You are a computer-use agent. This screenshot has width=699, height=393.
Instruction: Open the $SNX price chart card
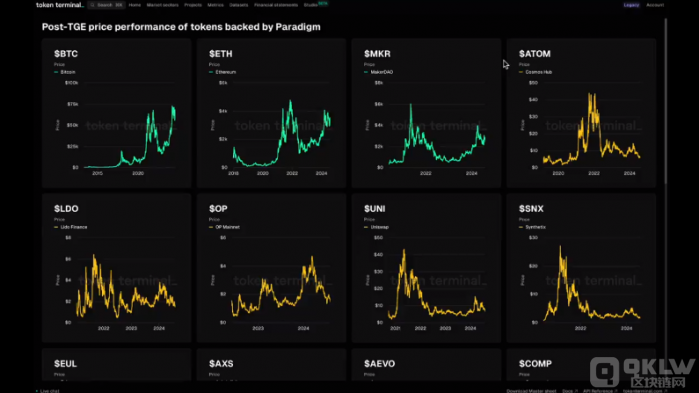tap(581, 268)
